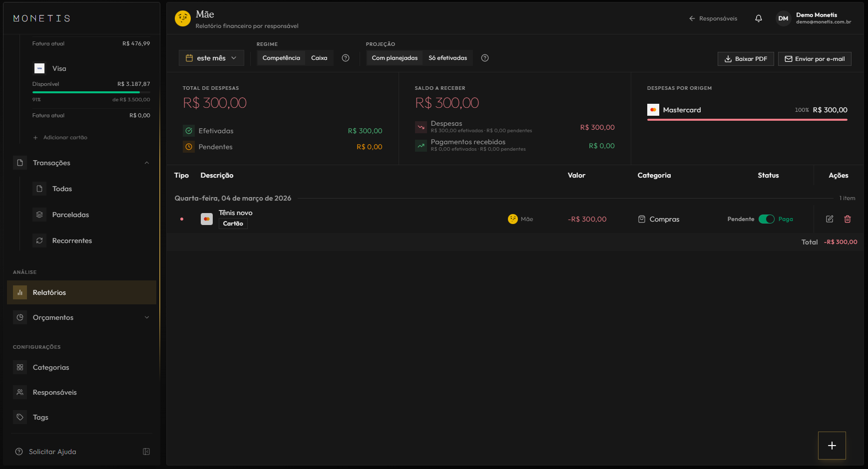Open Parceladas transactions in sidebar

[x=70, y=215]
